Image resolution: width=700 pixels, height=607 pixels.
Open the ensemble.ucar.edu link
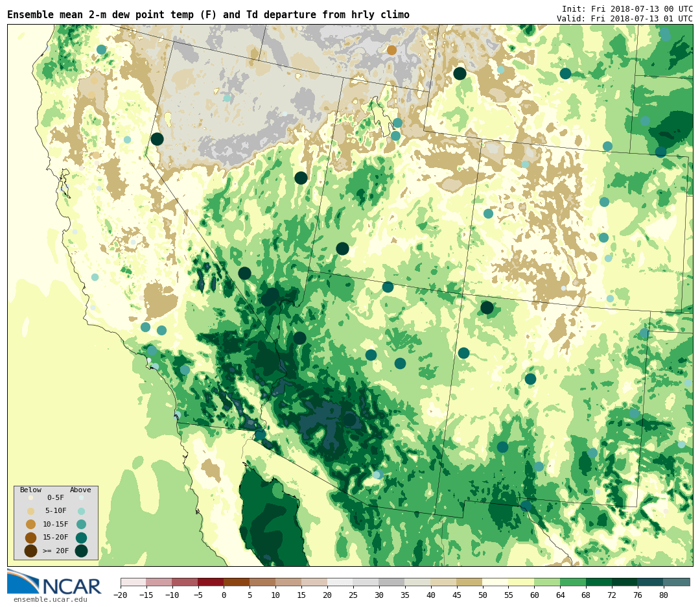click(x=50, y=600)
